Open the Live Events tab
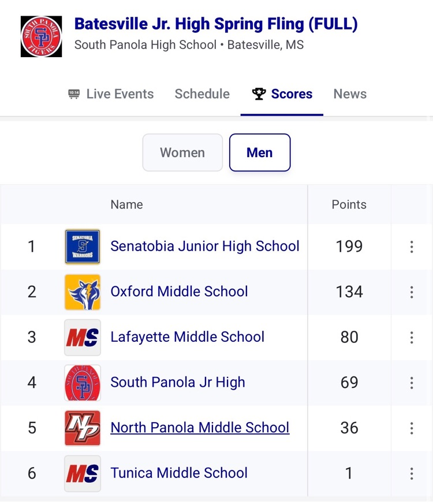This screenshot has height=504, width=433. (x=111, y=94)
